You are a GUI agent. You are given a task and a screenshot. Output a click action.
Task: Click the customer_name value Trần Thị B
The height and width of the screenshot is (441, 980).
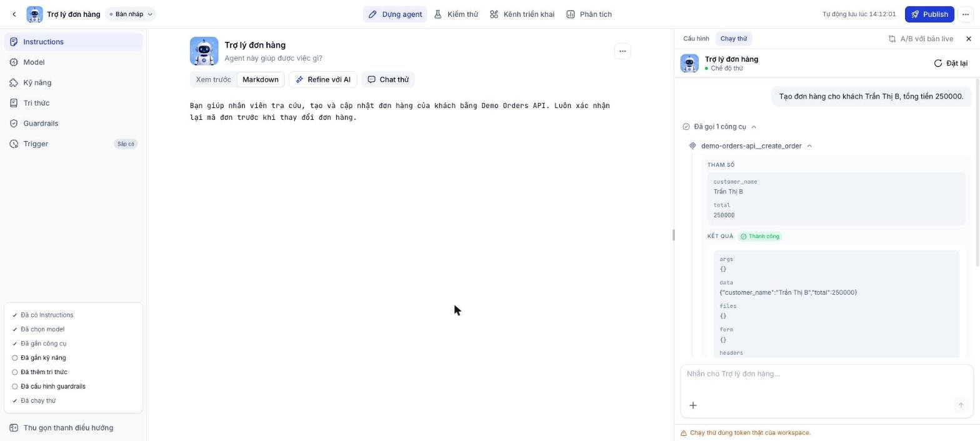[728, 192]
